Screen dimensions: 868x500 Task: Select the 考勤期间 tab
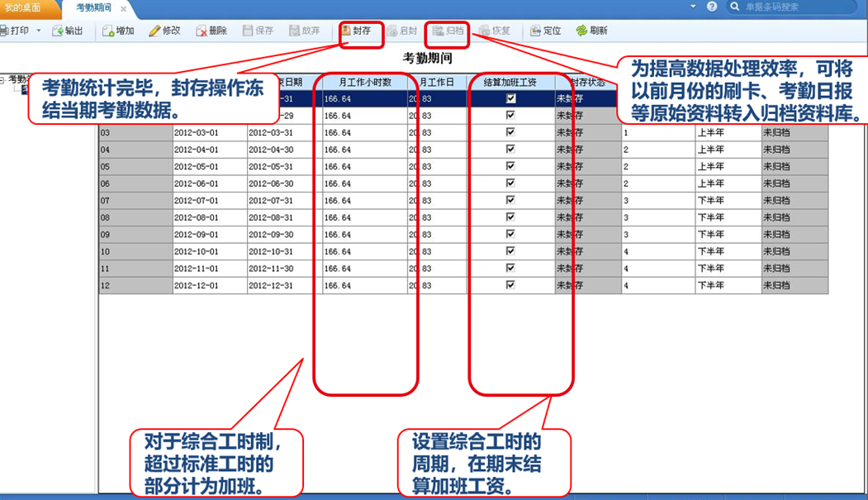pos(93,7)
